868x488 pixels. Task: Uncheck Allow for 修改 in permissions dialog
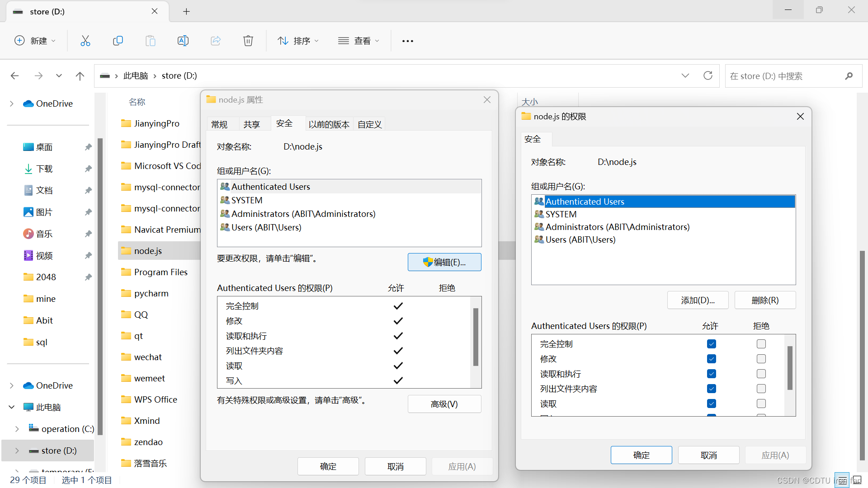[712, 359]
